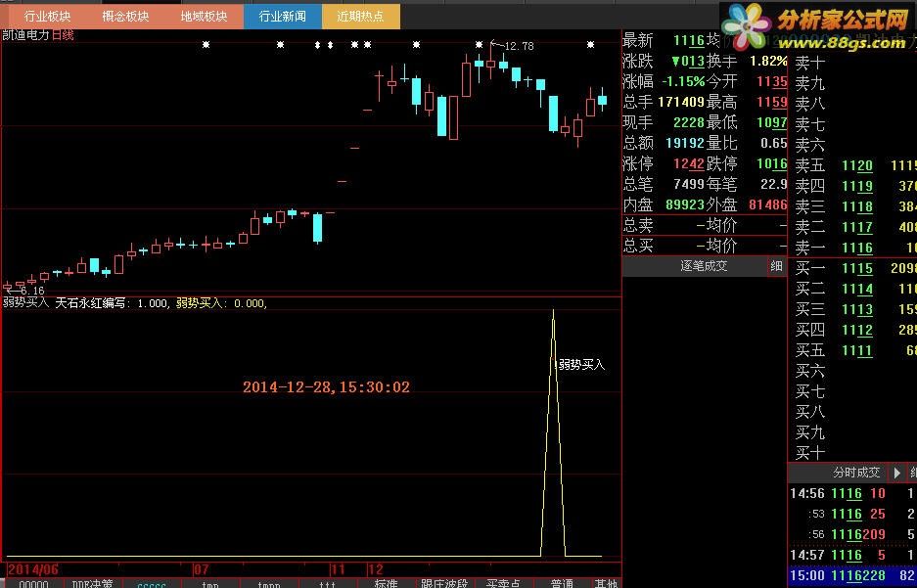The width and height of the screenshot is (917, 588).
Task: Click the 07 month marker on the time axis
Action: (x=202, y=569)
